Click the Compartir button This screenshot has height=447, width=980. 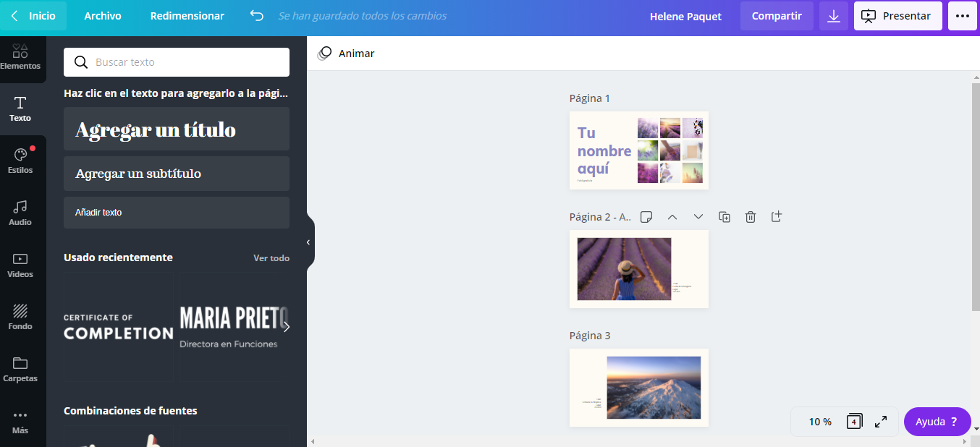tap(777, 15)
